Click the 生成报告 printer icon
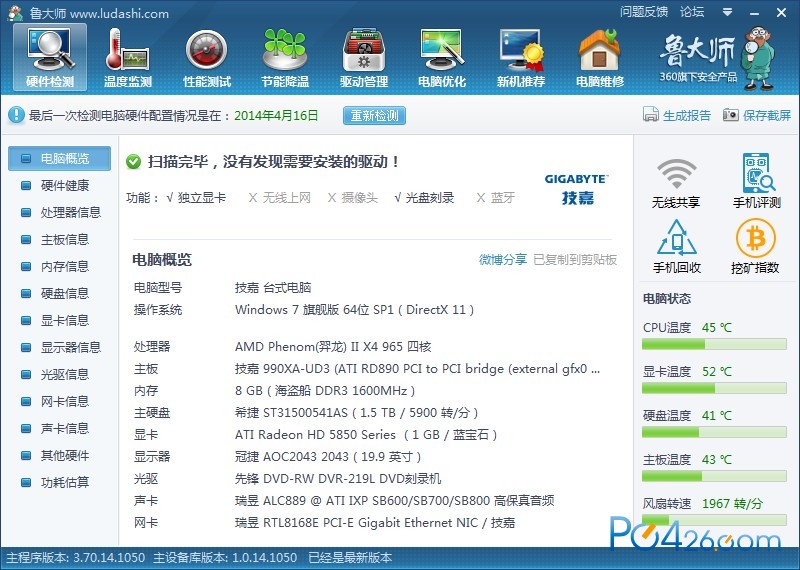 [x=651, y=115]
